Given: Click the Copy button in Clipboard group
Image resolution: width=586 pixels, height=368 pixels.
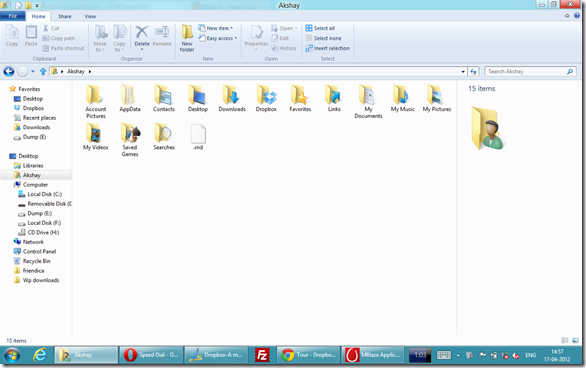Looking at the screenshot, I should [12, 36].
